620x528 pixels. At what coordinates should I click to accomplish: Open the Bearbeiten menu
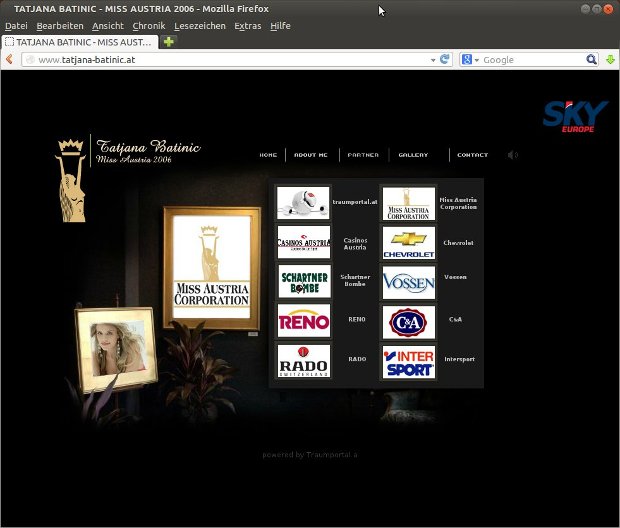point(60,26)
